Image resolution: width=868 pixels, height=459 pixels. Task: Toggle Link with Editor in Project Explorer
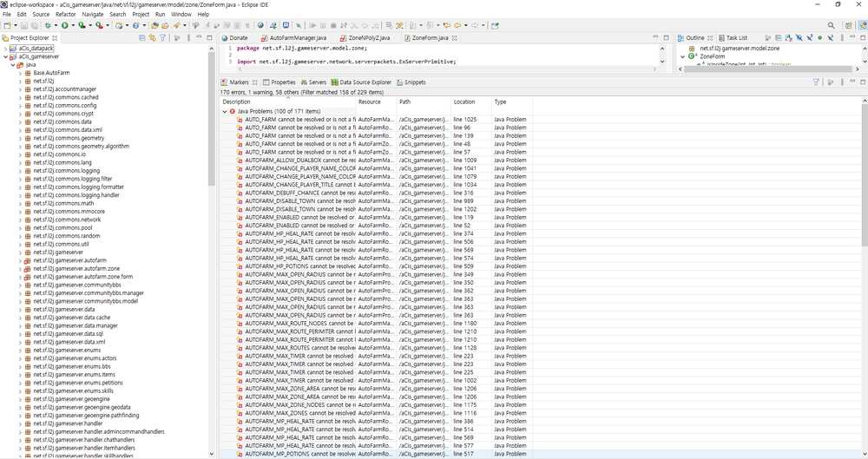tap(154, 38)
